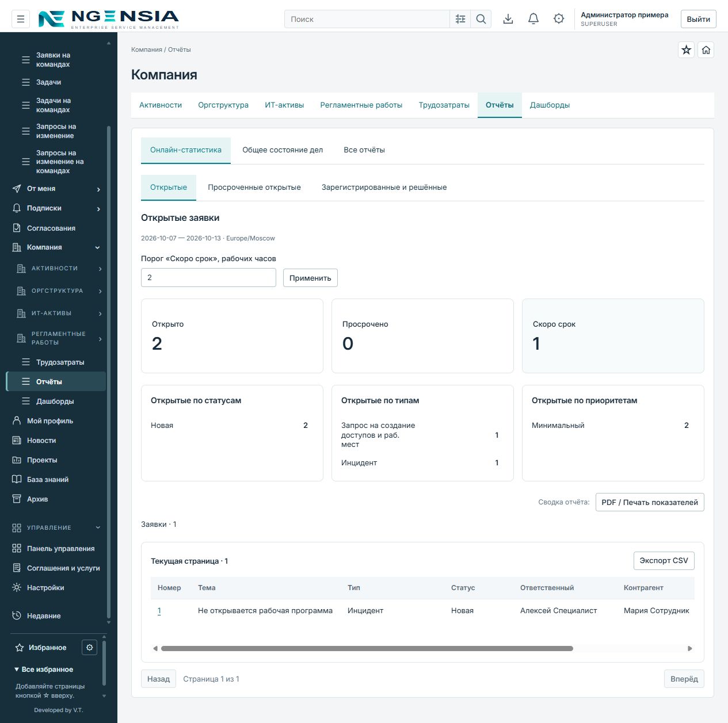Switch to the Трудозатраты tab
This screenshot has height=723, width=728.
[444, 105]
